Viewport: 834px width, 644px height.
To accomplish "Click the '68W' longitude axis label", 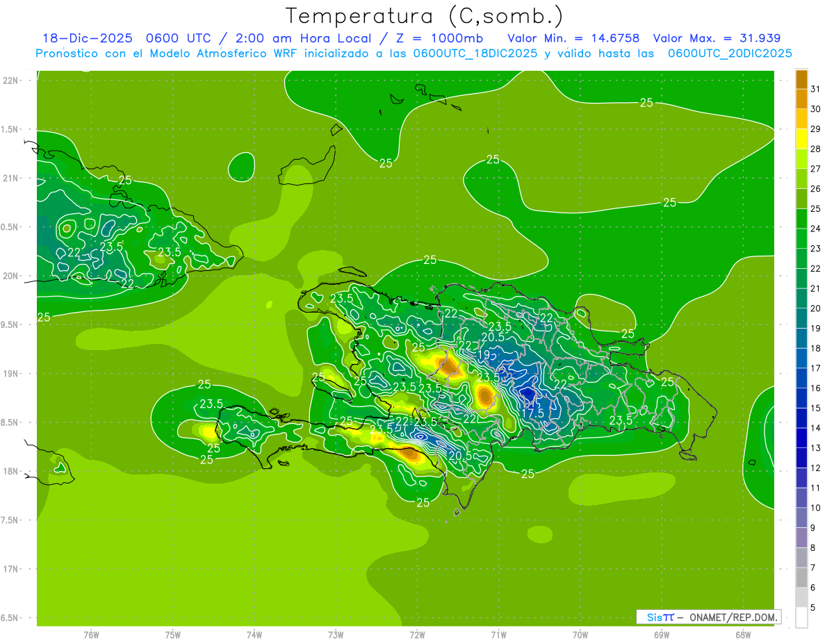I will [742, 635].
